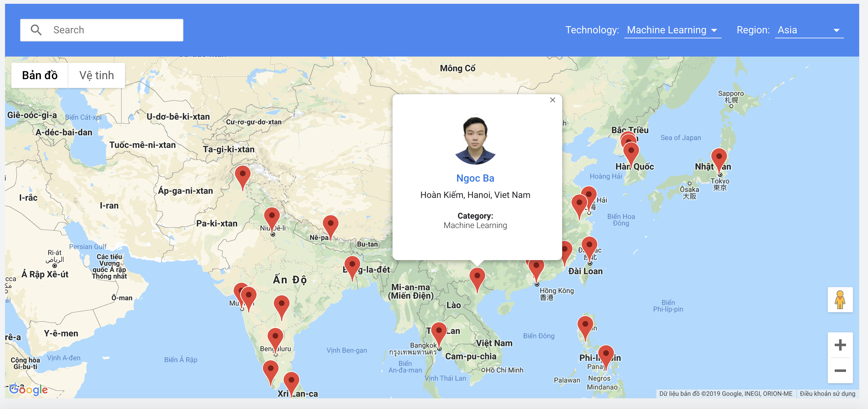Viewport: 868px width, 409px height.
Task: Click the map marker on Tokyo
Action: tap(719, 158)
